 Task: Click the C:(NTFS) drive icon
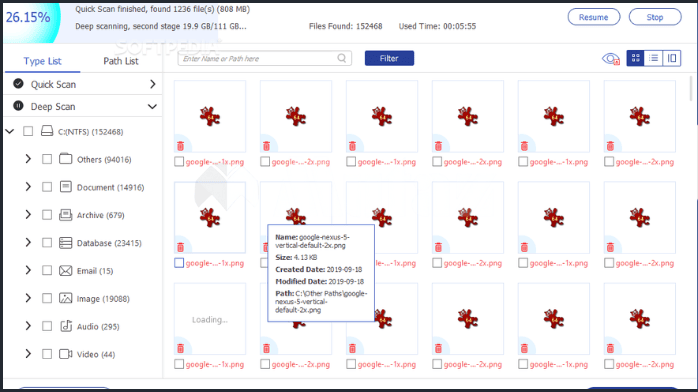click(47, 131)
